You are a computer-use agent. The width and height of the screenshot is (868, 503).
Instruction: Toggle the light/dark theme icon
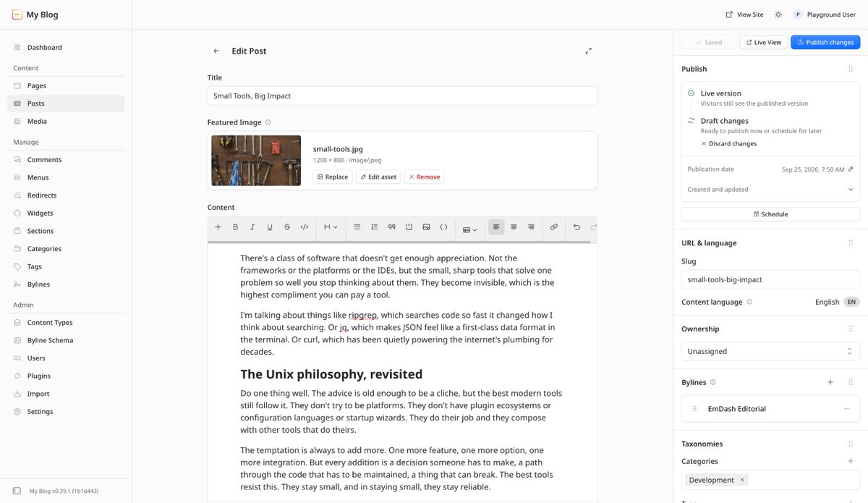pyautogui.click(x=778, y=14)
